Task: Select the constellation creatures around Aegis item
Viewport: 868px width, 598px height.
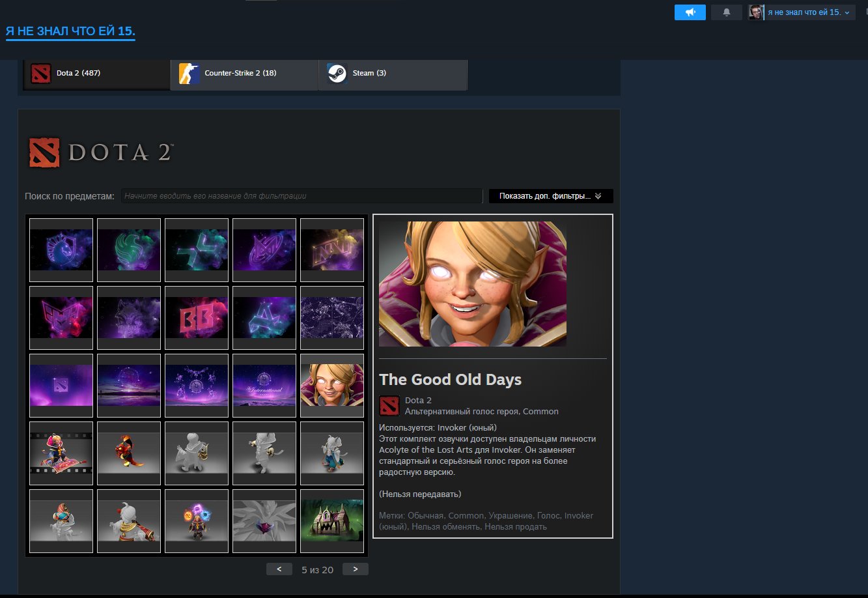Action: click(197, 386)
